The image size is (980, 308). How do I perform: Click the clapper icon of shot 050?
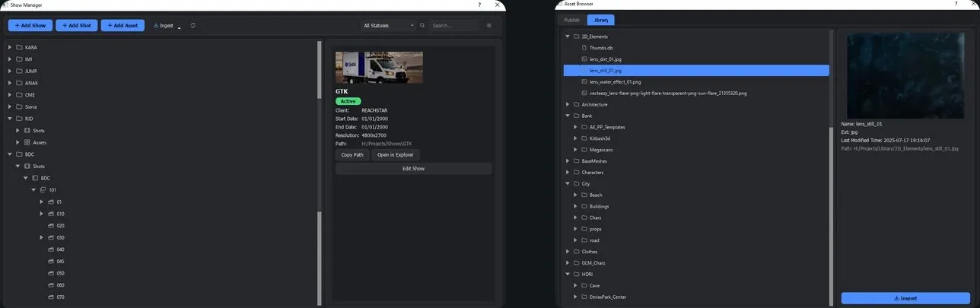51,273
